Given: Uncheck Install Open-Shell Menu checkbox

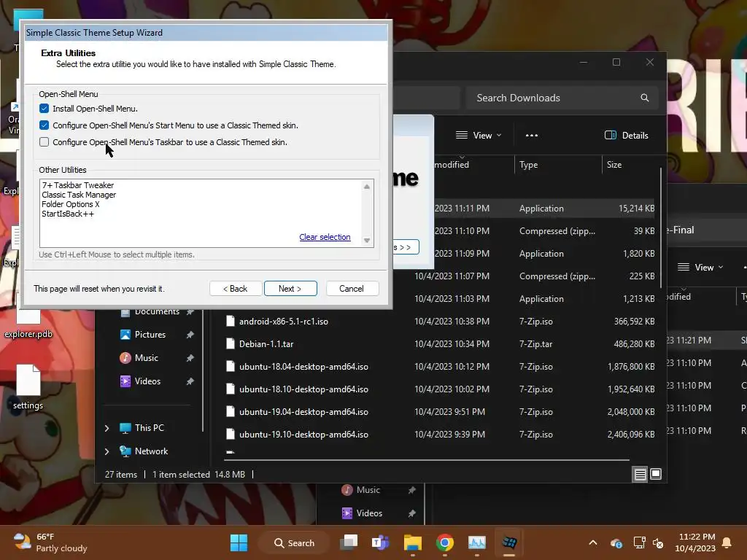Looking at the screenshot, I should coord(44,109).
